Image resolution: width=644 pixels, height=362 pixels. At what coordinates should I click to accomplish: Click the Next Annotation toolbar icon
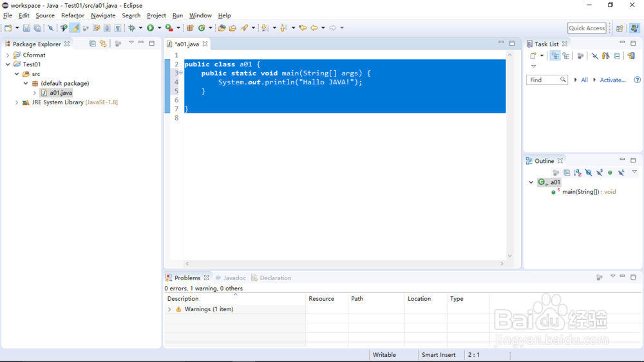point(265,28)
